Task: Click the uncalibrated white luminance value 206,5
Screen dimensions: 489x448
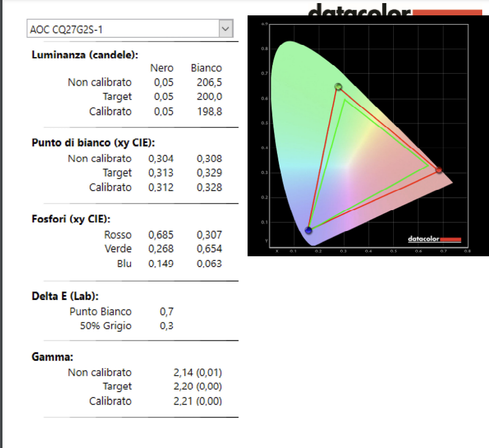Action: pos(209,82)
